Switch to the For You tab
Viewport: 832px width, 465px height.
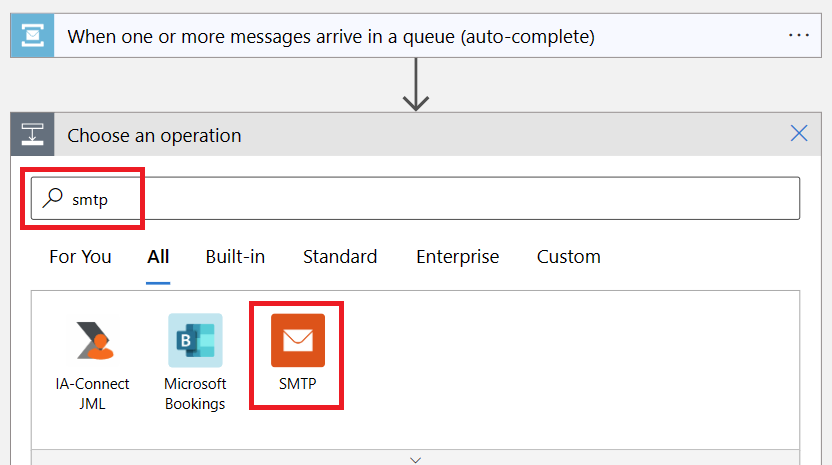(80, 257)
